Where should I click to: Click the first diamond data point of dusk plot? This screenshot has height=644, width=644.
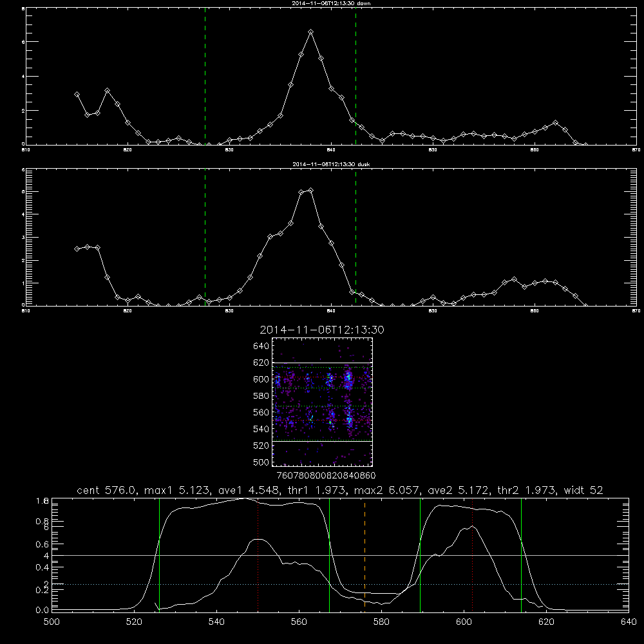point(77,249)
